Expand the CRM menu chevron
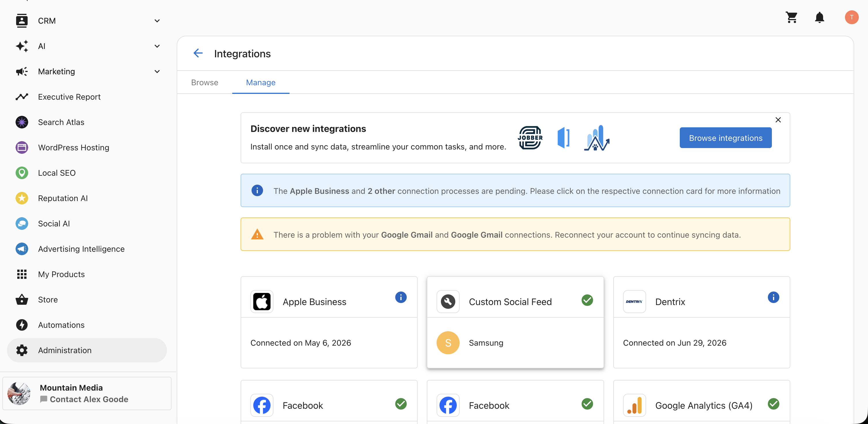This screenshot has height=424, width=868. 157,21
